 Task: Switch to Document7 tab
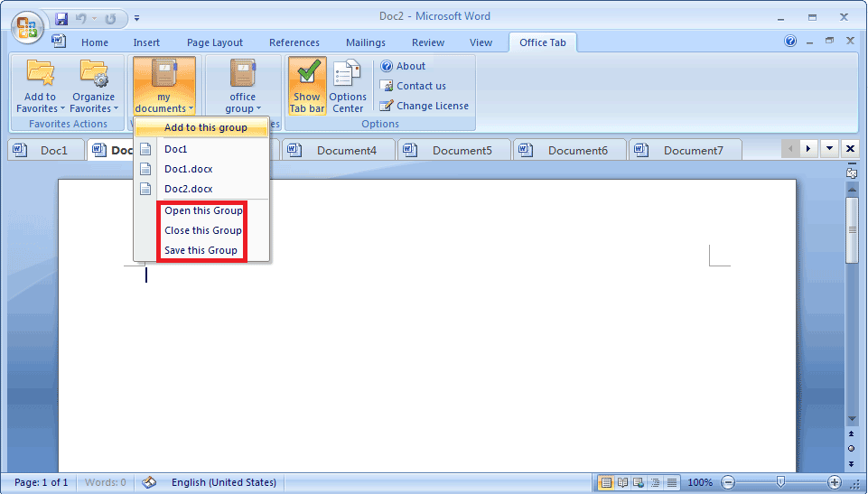(x=686, y=150)
